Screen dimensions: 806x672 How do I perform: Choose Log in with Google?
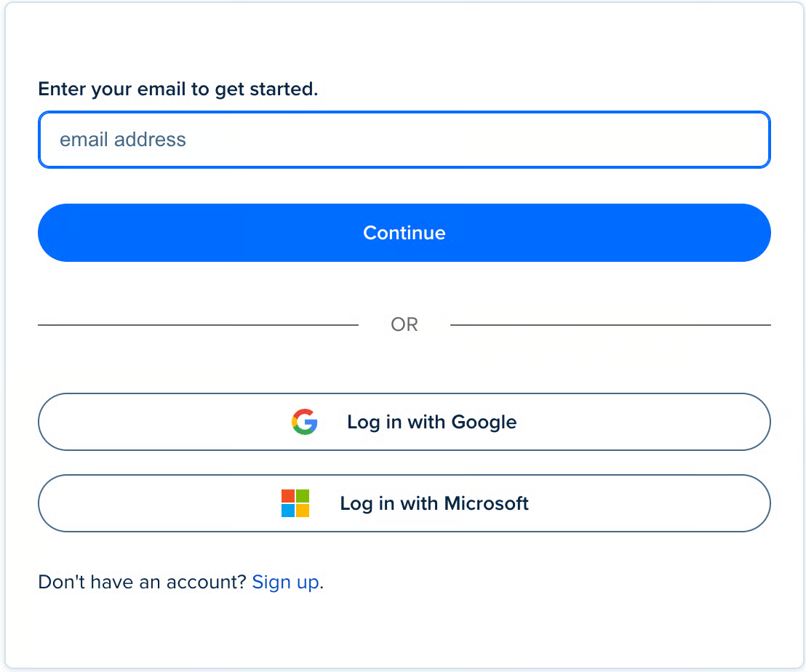point(404,422)
